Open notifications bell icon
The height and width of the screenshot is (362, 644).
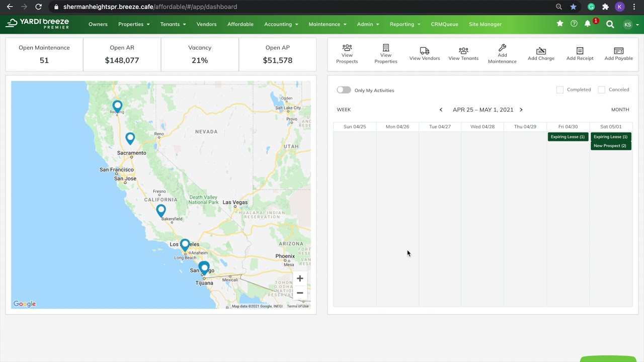click(x=587, y=24)
